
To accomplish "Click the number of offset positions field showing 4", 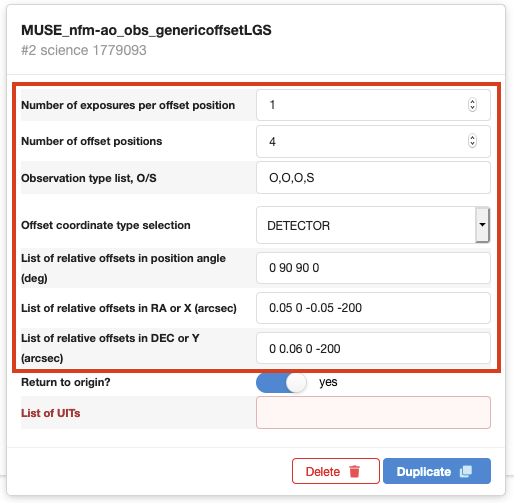I will [x=373, y=141].
